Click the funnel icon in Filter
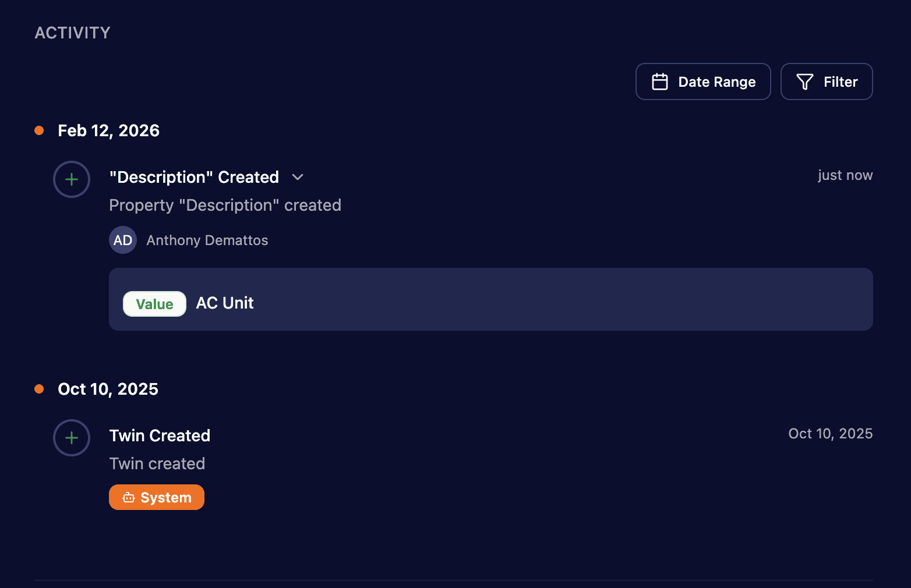911x588 pixels. click(804, 82)
